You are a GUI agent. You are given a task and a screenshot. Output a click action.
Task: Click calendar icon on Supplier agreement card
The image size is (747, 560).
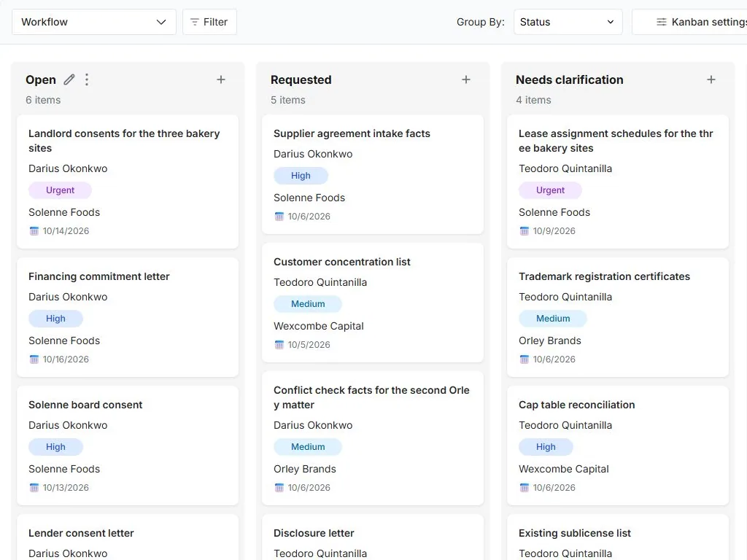[279, 217]
